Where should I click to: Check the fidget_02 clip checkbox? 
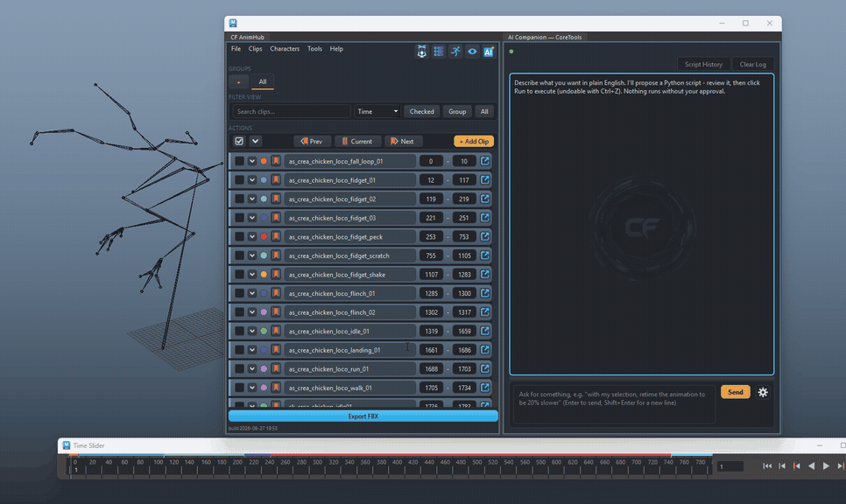(x=239, y=199)
